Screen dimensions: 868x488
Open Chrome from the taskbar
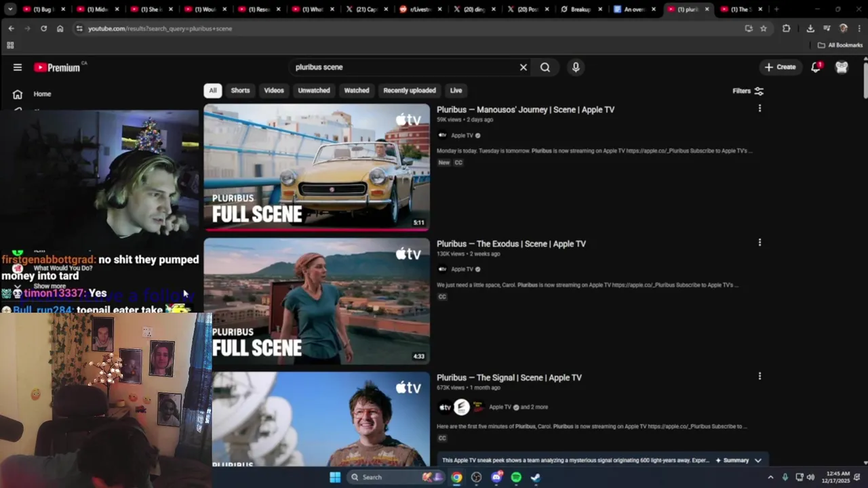[x=456, y=477]
